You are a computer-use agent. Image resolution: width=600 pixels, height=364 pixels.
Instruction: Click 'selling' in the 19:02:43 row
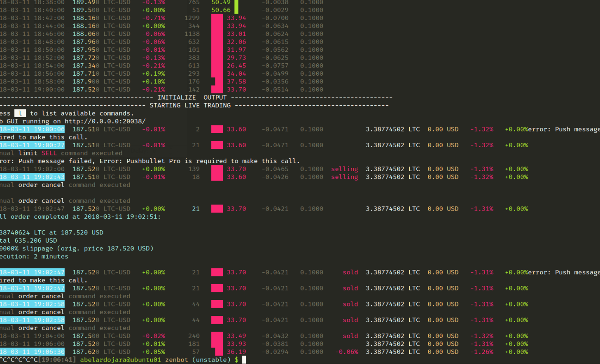345,177
